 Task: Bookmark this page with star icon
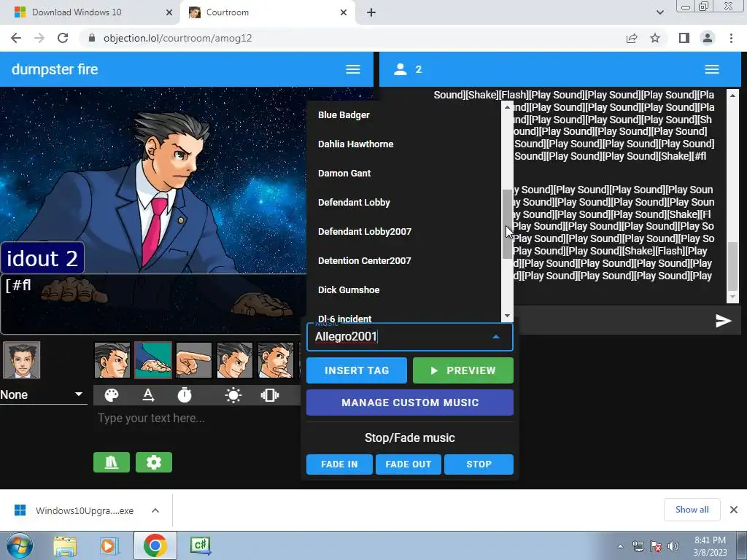(655, 38)
